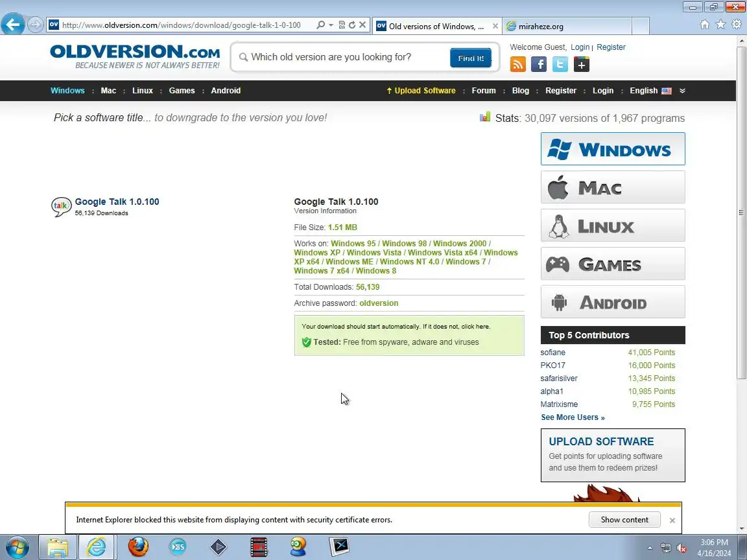Select Android in the navigation bar
The image size is (747, 560).
(x=226, y=91)
